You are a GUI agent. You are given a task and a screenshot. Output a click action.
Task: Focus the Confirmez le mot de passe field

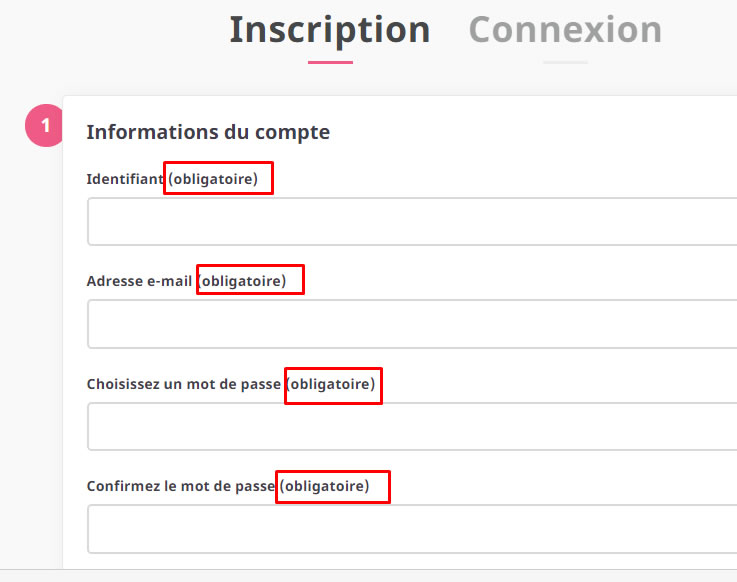[x=410, y=529]
